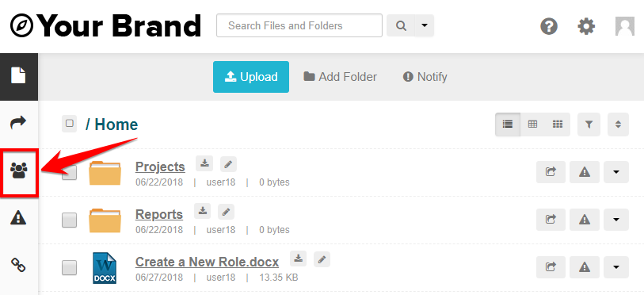This screenshot has height=295, width=644.
Task: Toggle the select-all checkbox next to Home
Action: tap(70, 124)
